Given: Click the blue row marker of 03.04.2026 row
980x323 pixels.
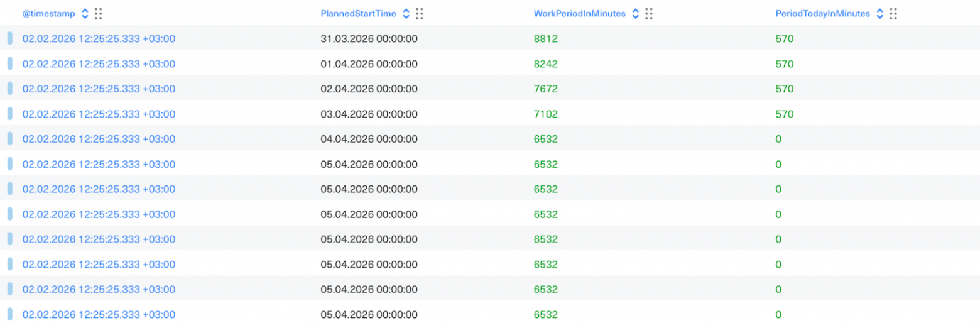Looking at the screenshot, I should tap(10, 114).
